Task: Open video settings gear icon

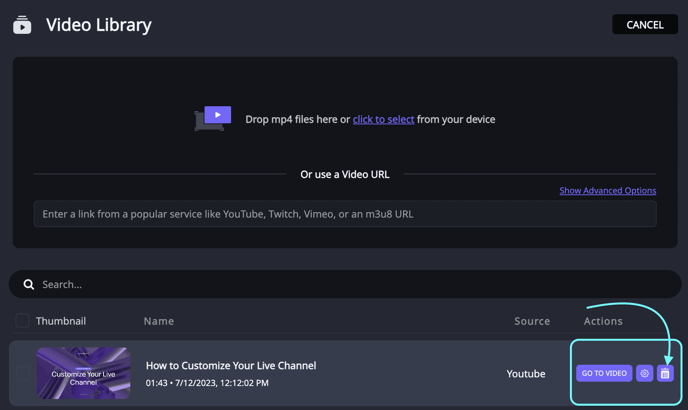Action: tap(644, 374)
